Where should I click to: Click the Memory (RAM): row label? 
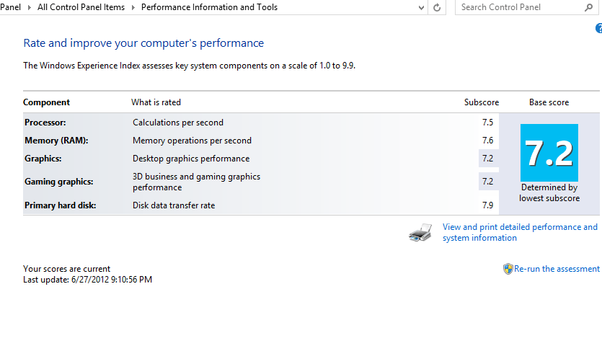point(56,141)
